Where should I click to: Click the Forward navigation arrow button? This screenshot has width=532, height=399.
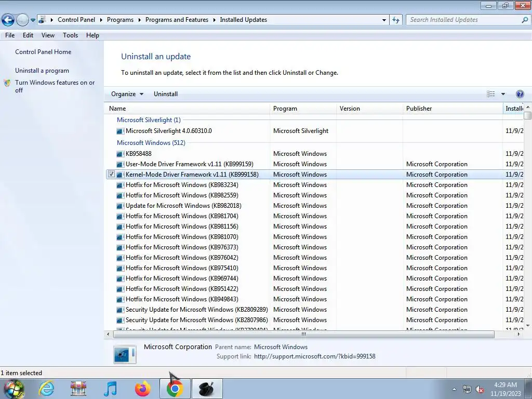(22, 20)
